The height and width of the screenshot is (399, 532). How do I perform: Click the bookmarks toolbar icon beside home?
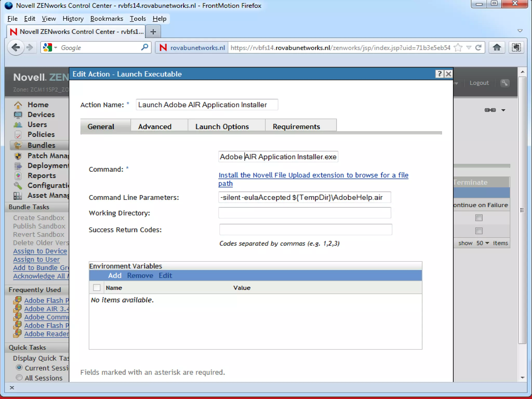click(516, 48)
